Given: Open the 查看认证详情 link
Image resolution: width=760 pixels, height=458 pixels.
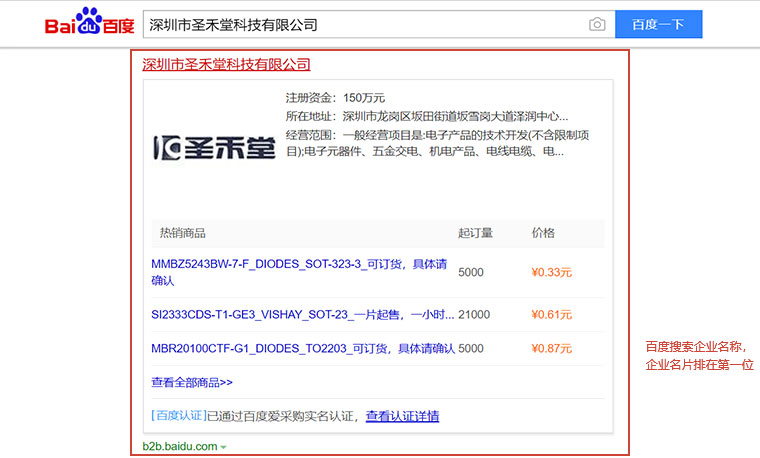Looking at the screenshot, I should pyautogui.click(x=402, y=416).
